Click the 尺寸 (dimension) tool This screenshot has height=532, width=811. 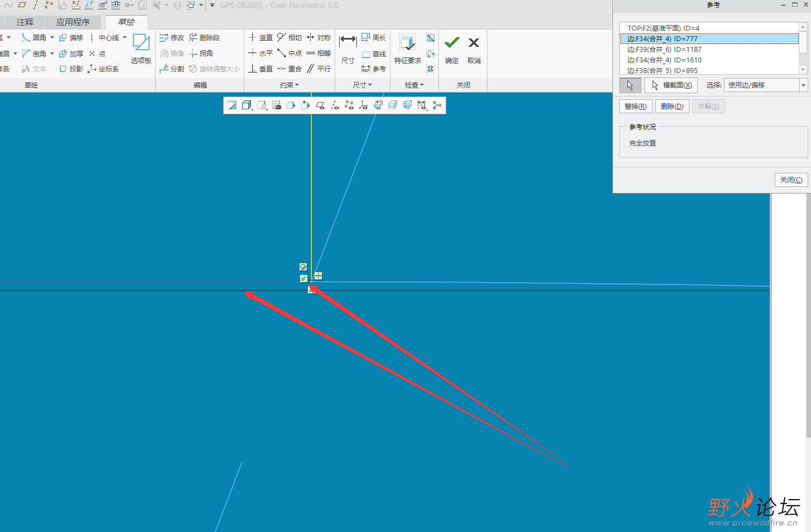[348, 49]
